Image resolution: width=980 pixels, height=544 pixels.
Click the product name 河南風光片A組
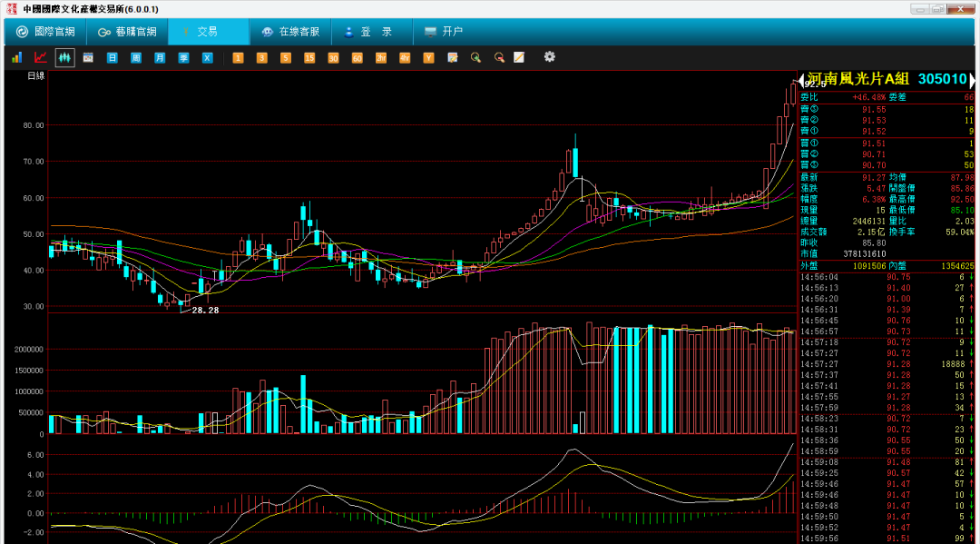[x=857, y=79]
